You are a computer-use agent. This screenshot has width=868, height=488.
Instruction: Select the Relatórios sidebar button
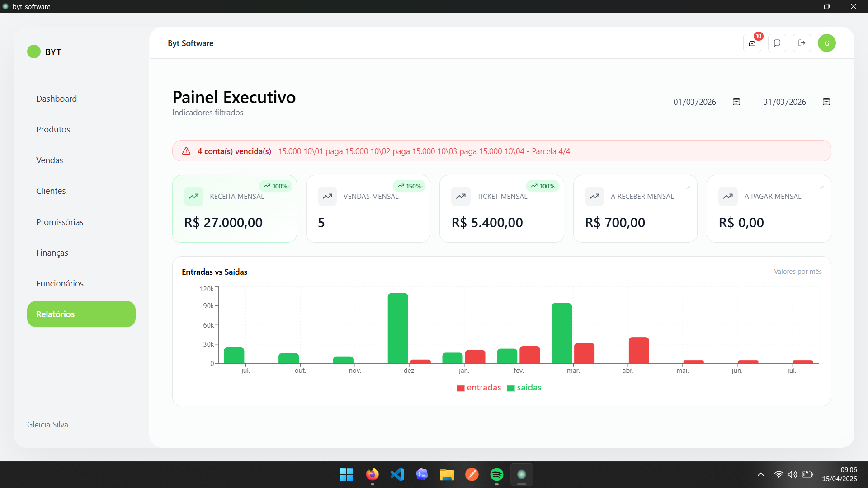click(81, 314)
